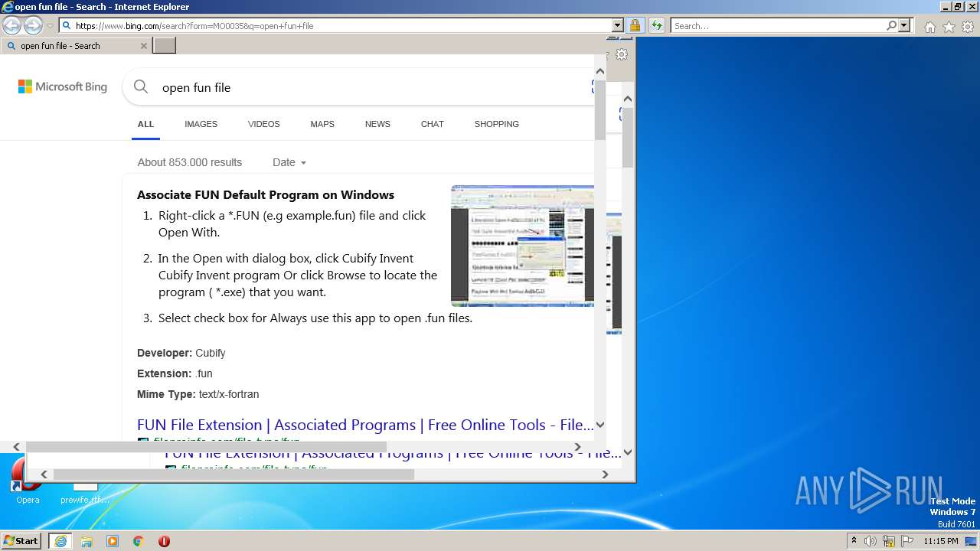Screen dimensions: 980x551
Task: Click the network tray icon
Action: [889, 541]
